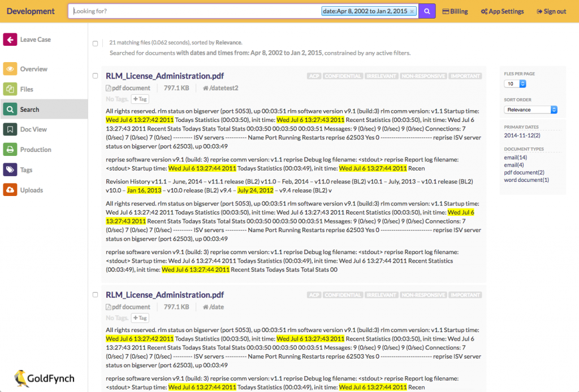Remove the date filter chip in the search bar
The image size is (579, 392).
coord(411,11)
